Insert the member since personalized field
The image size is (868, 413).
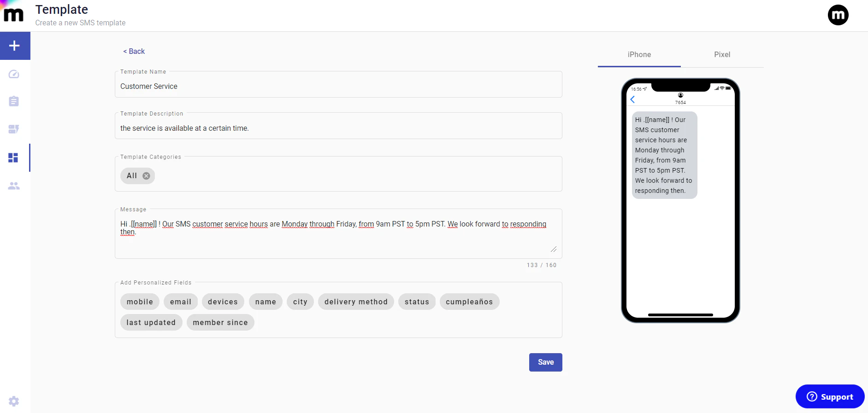pos(220,322)
